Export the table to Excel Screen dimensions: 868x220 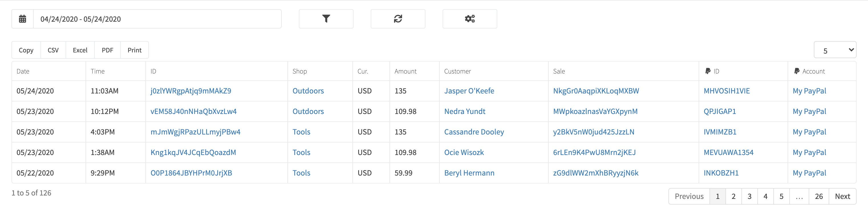pos(80,50)
